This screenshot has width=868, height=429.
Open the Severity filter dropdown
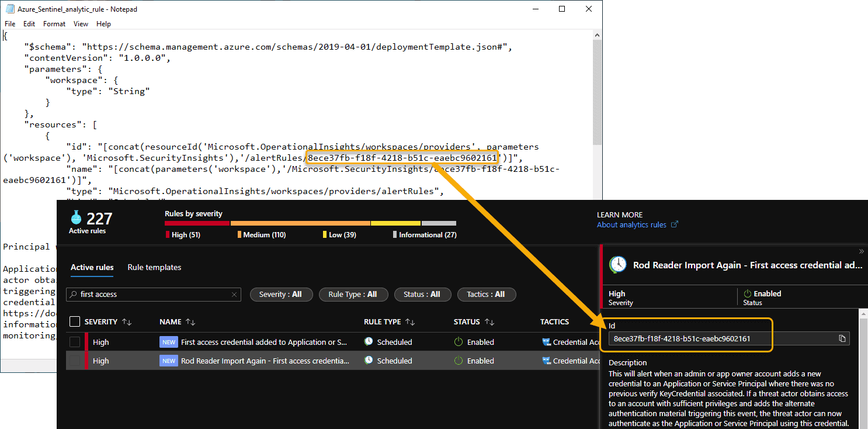(281, 295)
